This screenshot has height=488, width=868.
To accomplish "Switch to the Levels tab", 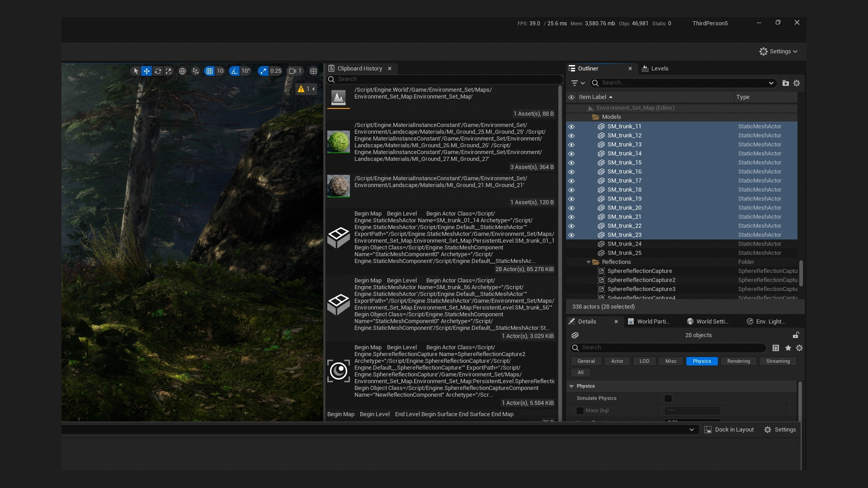I will tap(655, 69).
